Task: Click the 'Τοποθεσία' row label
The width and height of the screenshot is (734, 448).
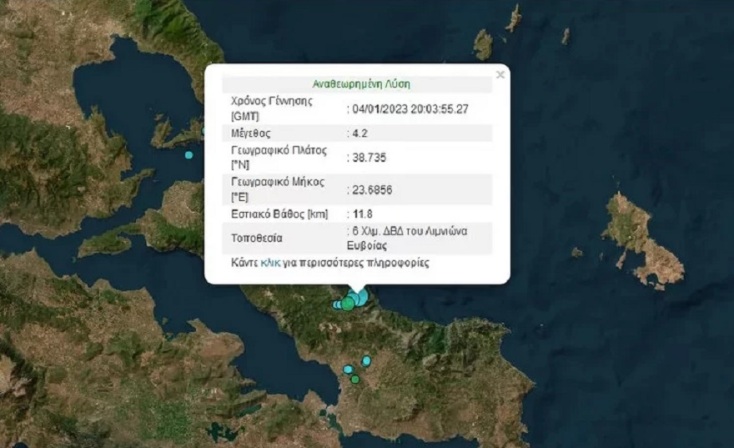Action: [x=256, y=239]
